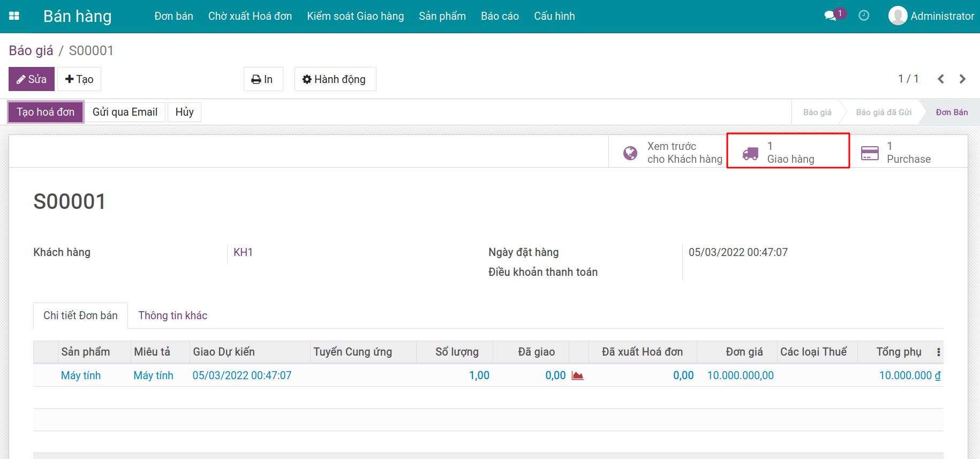Go to next record arrow
This screenshot has width=980, height=459.
click(x=962, y=79)
